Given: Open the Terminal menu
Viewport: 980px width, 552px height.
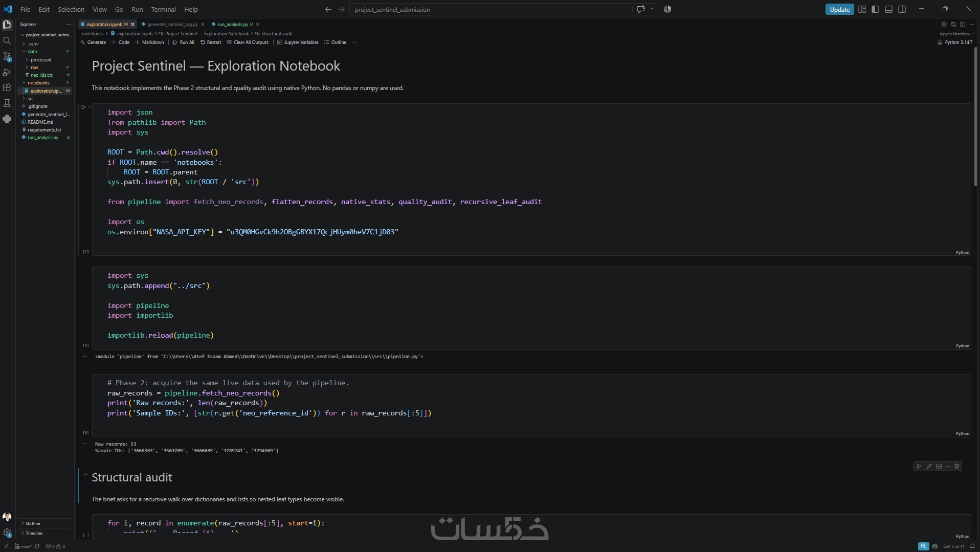Looking at the screenshot, I should tap(163, 9).
